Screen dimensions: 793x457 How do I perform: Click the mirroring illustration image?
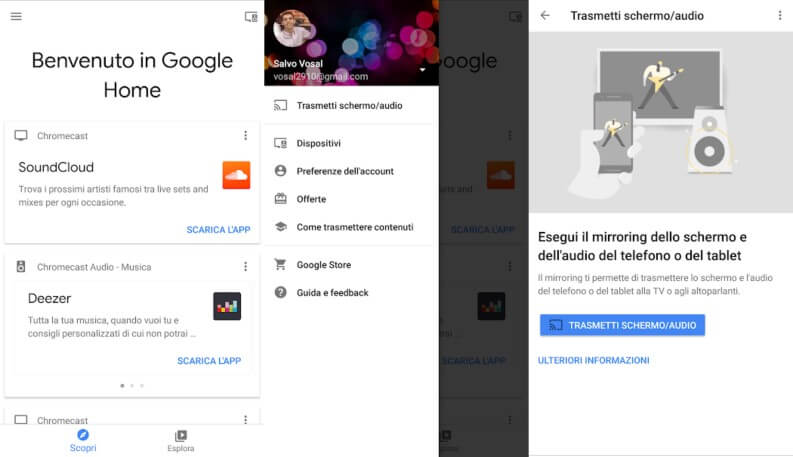[660, 121]
